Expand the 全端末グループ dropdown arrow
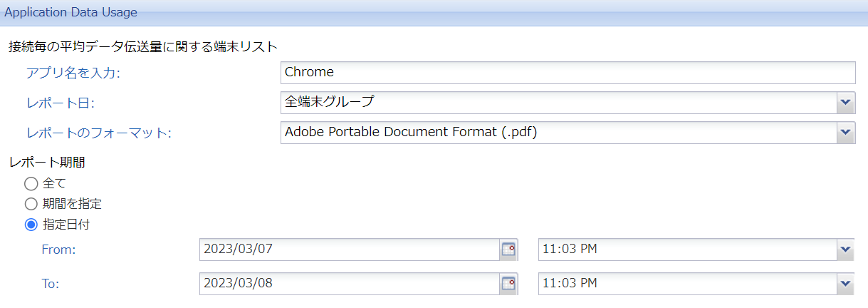 tap(845, 102)
